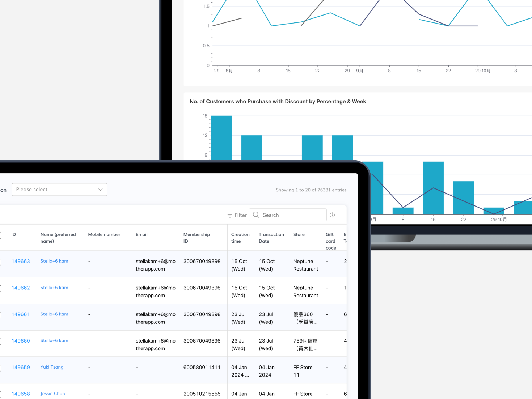The height and width of the screenshot is (399, 532).
Task: Tick the checkbox for row 149663
Action: (x=0, y=262)
